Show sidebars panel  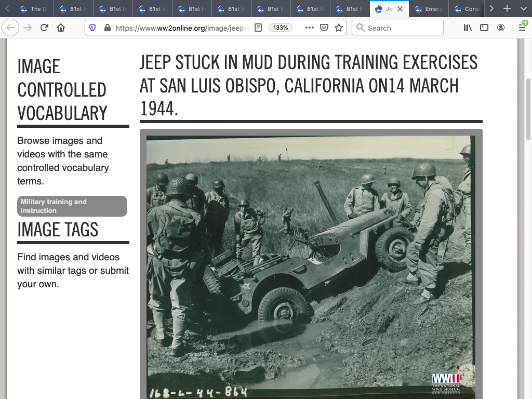point(484,28)
